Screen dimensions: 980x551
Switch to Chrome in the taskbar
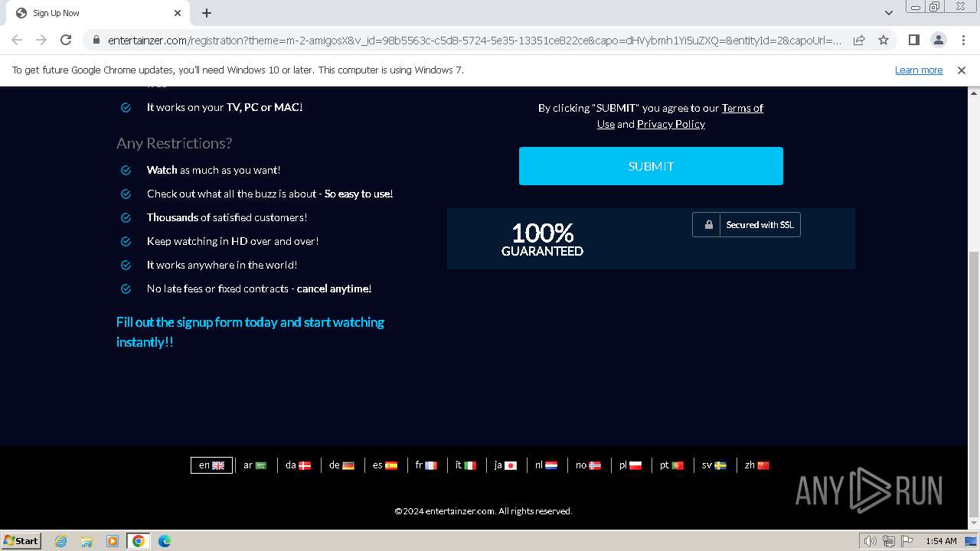click(x=139, y=541)
